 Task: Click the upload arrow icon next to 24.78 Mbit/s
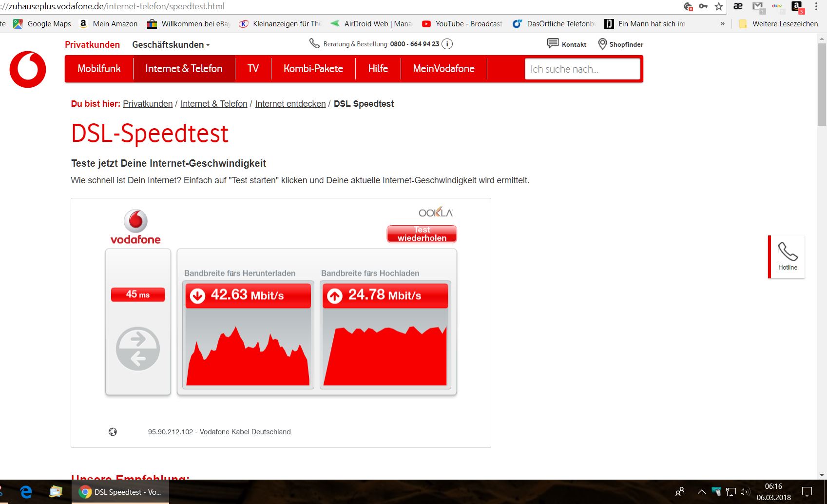tap(335, 295)
